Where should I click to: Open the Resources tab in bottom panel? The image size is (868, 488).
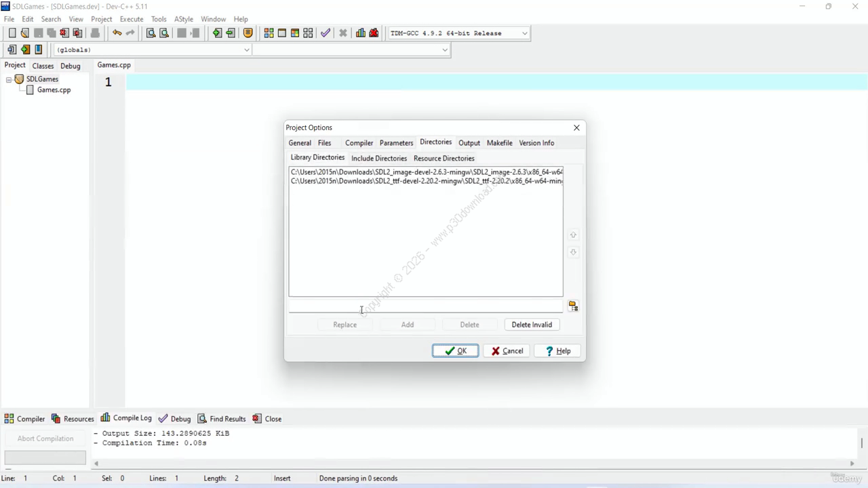click(x=73, y=419)
